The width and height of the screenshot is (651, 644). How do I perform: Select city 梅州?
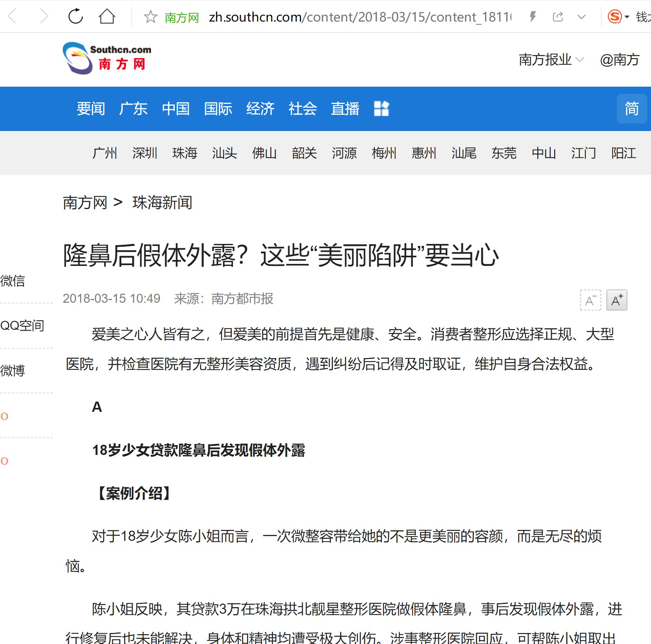click(384, 153)
